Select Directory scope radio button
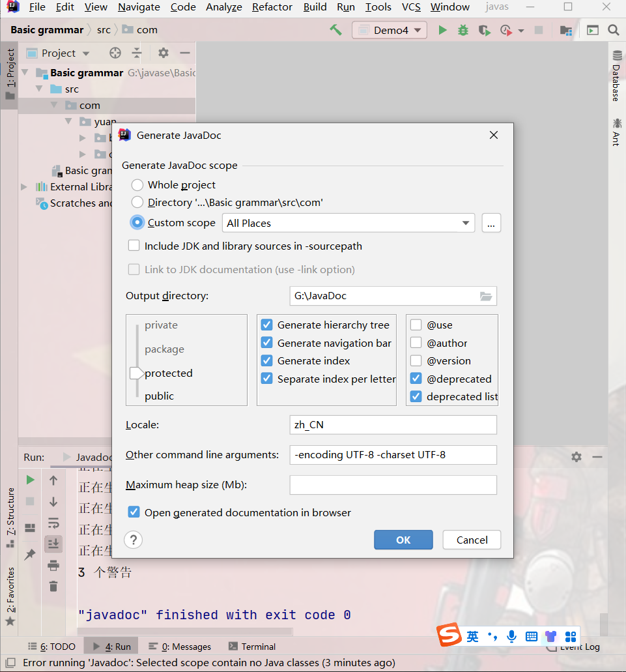Viewport: 626px width, 672px height. pyautogui.click(x=137, y=202)
